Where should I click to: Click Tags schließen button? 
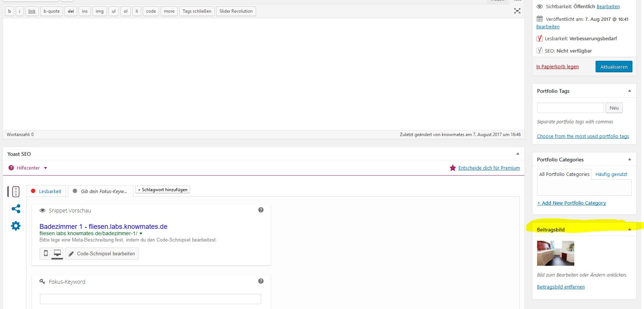tap(197, 11)
